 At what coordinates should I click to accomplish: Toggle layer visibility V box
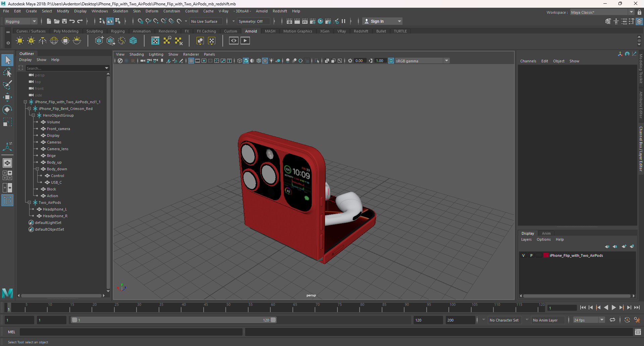pyautogui.click(x=523, y=255)
